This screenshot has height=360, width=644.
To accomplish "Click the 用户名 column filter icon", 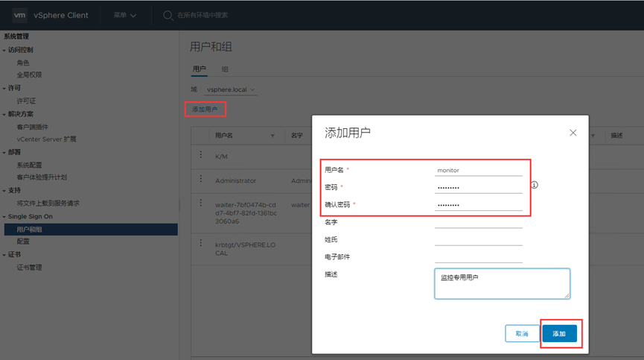I will click(x=272, y=136).
